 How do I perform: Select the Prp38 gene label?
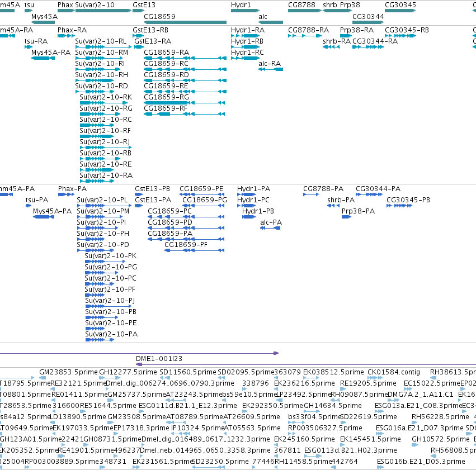point(350,5)
